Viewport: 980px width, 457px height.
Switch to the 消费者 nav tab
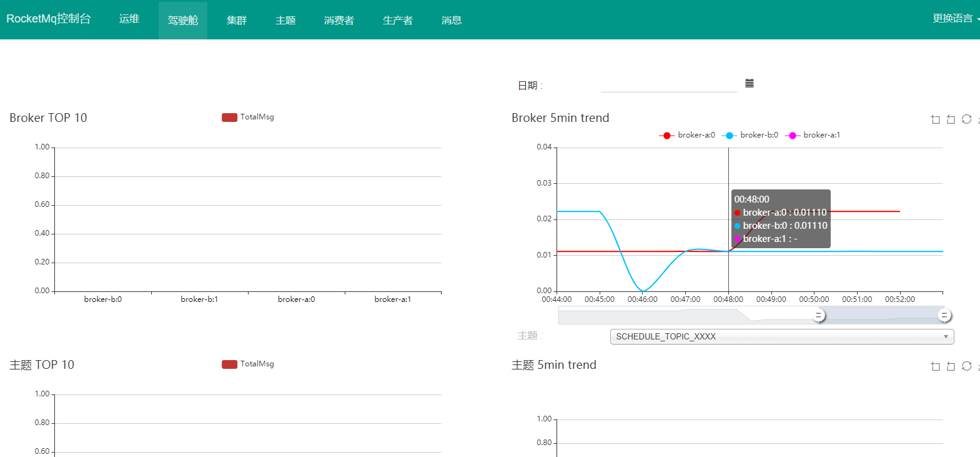(x=339, y=20)
